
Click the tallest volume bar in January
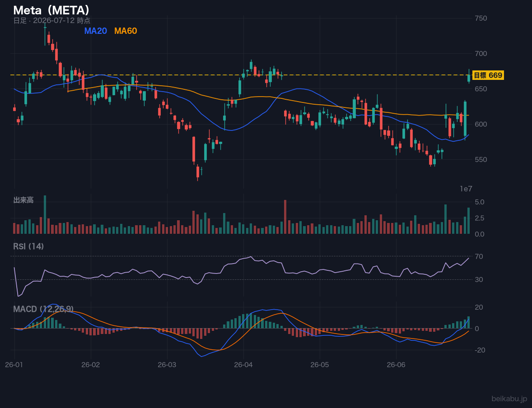(45, 215)
